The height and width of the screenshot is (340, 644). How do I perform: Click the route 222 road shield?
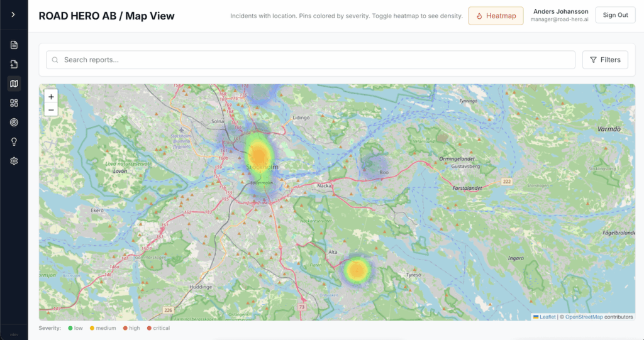pos(507,182)
